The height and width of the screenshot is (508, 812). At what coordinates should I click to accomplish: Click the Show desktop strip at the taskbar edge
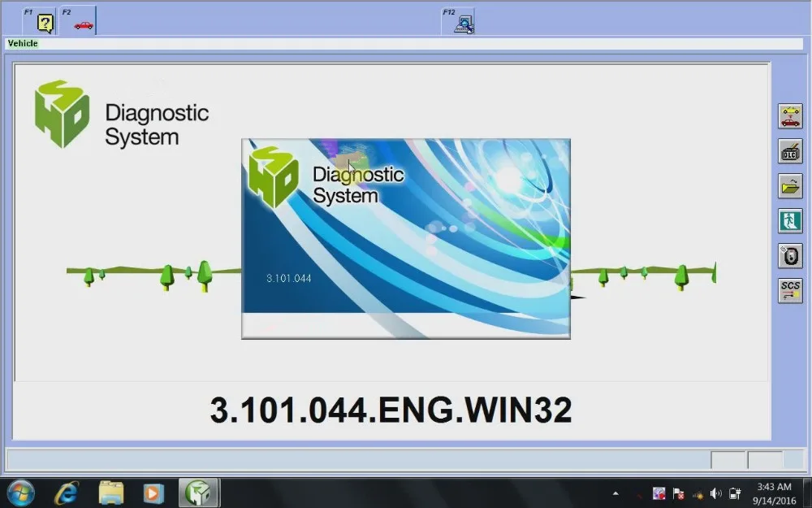[x=808, y=493]
